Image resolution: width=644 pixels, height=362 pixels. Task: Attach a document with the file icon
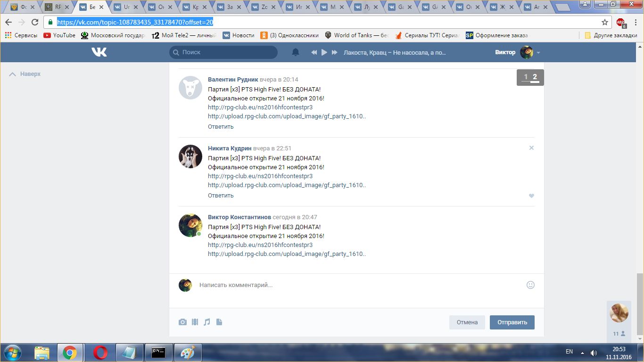tap(219, 322)
